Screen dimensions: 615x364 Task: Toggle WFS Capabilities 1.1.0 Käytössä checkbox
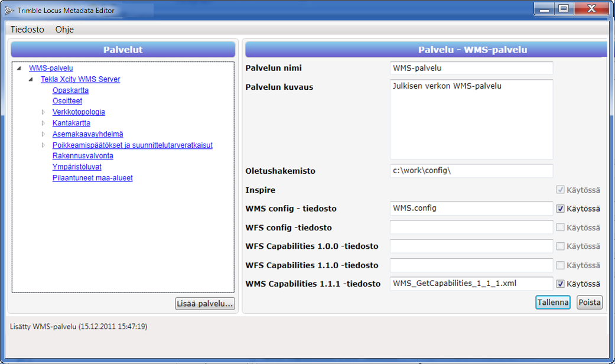tap(561, 265)
